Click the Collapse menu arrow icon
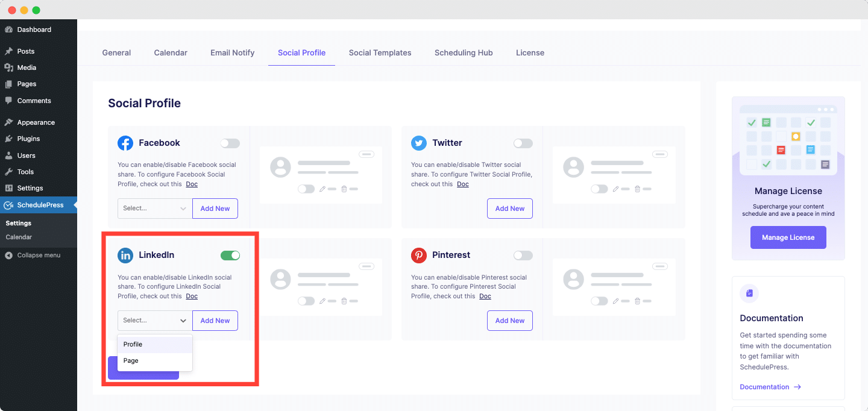 pyautogui.click(x=8, y=256)
